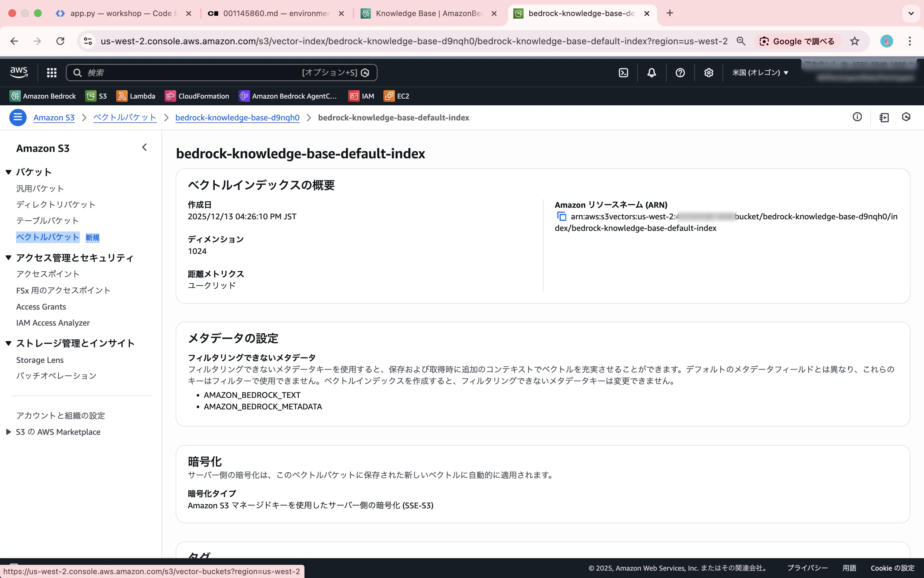The width and height of the screenshot is (924, 578).
Task: Collapse the ストレージ管理とインサイト section
Action: click(8, 343)
